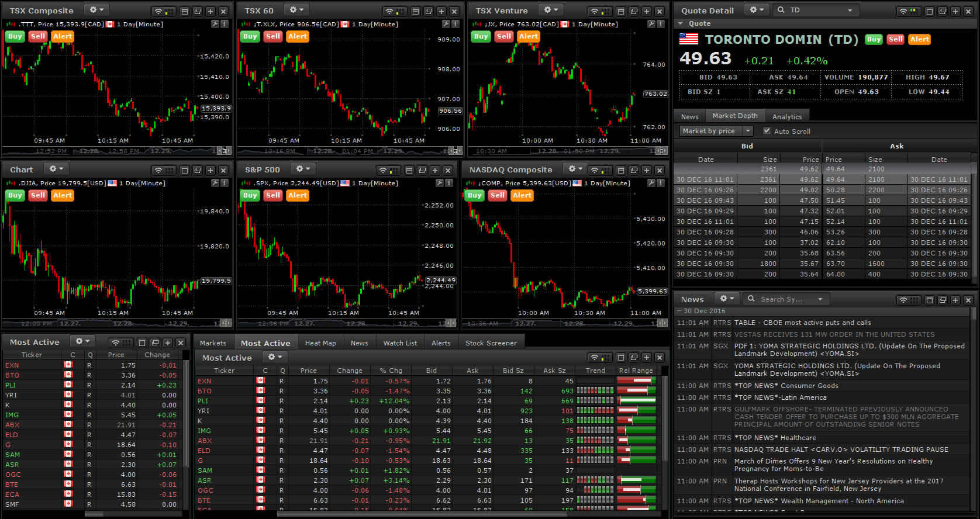Open the Stock Screener tab
This screenshot has height=519, width=980.
(491, 343)
